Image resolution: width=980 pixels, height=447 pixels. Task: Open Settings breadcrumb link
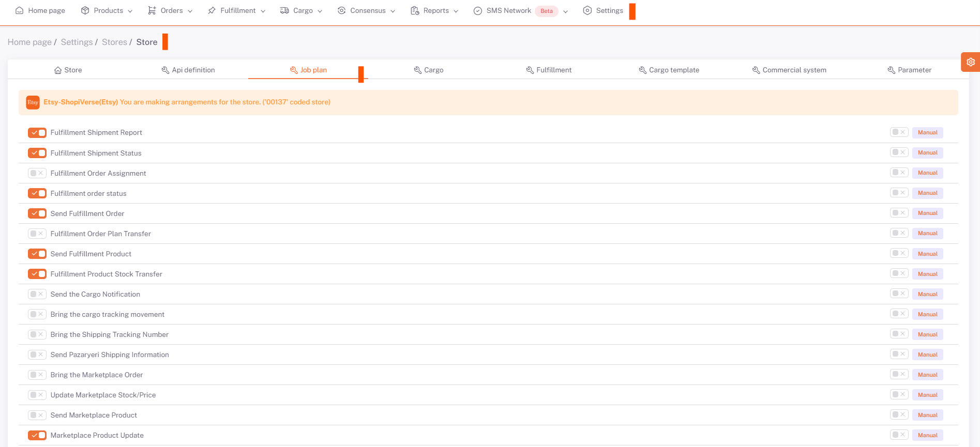(x=77, y=42)
